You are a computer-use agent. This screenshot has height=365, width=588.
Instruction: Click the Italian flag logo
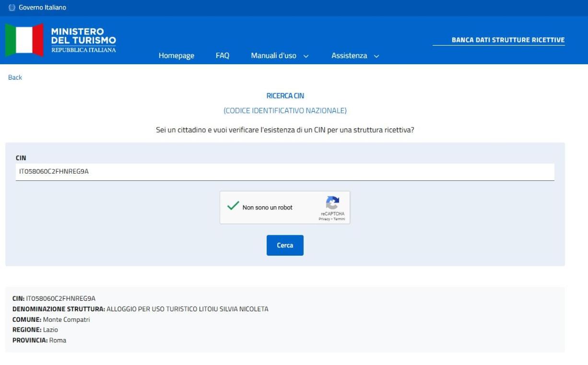[24, 40]
